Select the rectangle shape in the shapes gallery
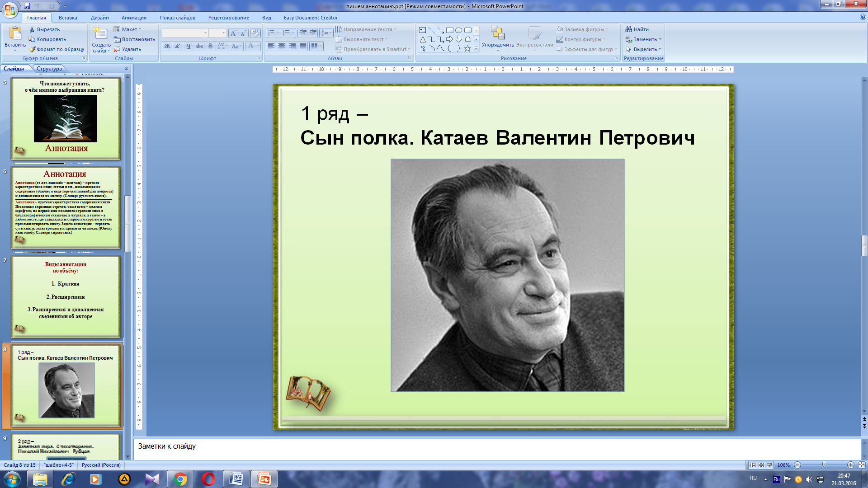The height and width of the screenshot is (488, 868). point(449,30)
